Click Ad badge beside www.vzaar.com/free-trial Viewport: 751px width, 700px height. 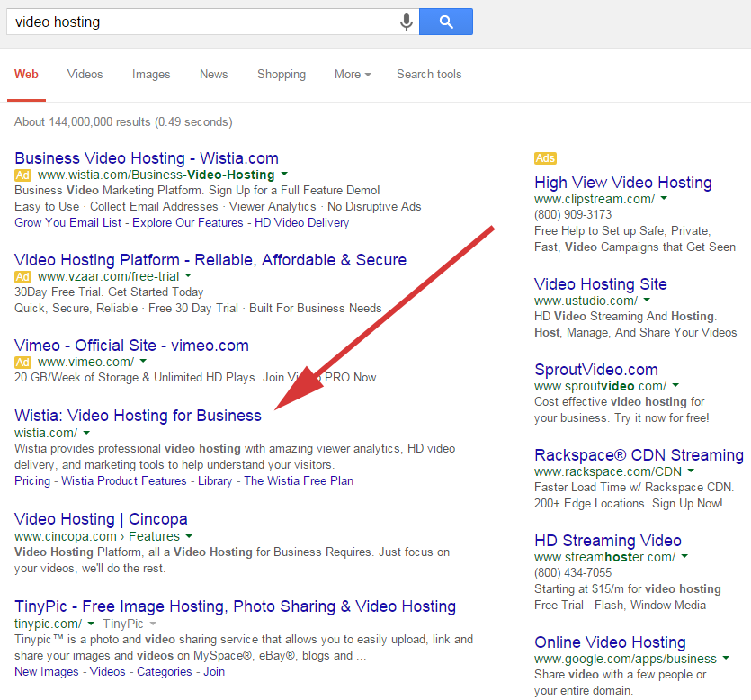point(22,276)
